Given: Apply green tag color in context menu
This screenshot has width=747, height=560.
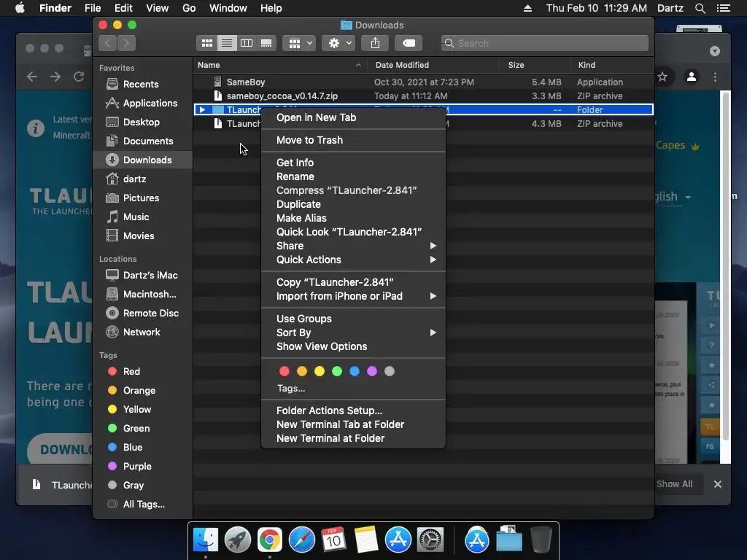Looking at the screenshot, I should point(337,371).
